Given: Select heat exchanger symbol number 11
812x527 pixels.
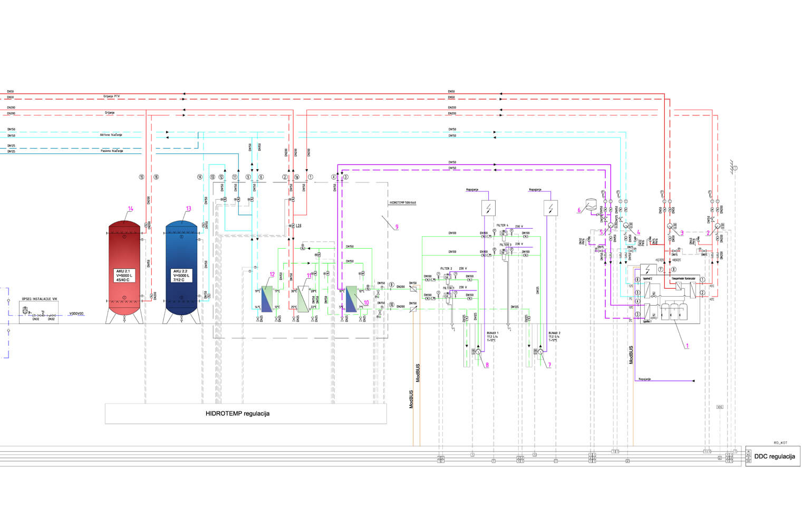Looking at the screenshot, I should click(303, 299).
